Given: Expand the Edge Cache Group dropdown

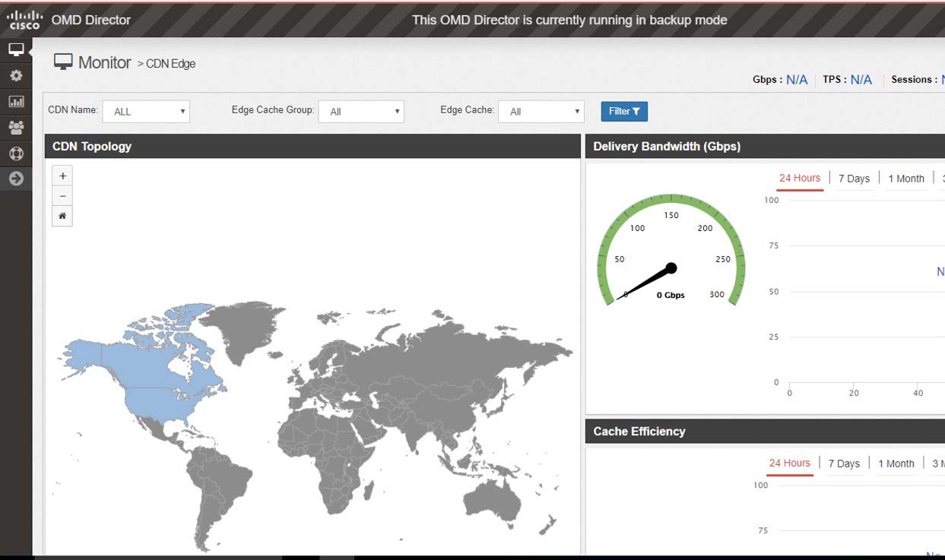Looking at the screenshot, I should [x=361, y=111].
